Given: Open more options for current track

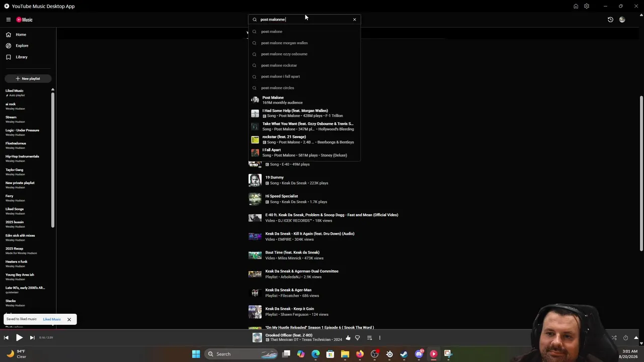Looking at the screenshot, I should (x=380, y=338).
